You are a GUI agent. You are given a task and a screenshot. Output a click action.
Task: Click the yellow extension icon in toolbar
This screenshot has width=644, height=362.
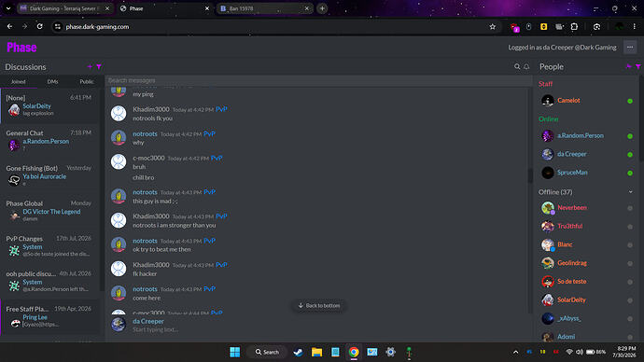pyautogui.click(x=544, y=27)
